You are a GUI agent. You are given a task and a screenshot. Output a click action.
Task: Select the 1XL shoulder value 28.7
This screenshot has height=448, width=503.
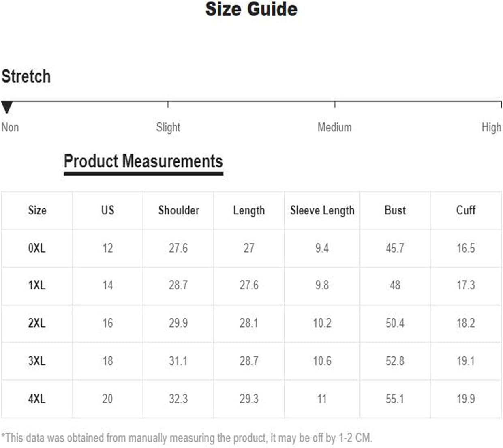pyautogui.click(x=178, y=285)
